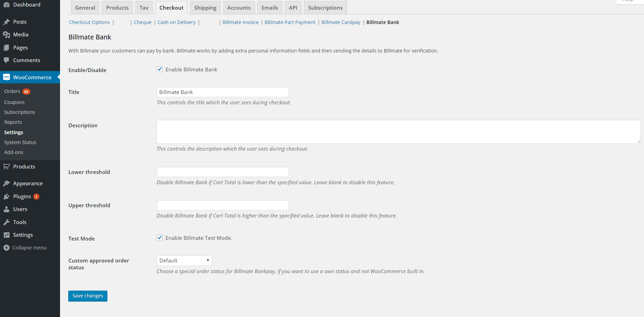Click the Lower threshold input field
The image size is (644, 317).
pyautogui.click(x=223, y=172)
